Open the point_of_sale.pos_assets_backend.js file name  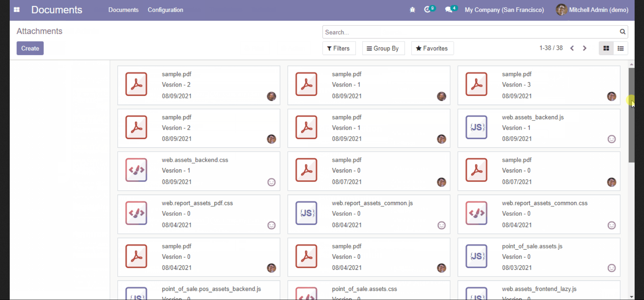point(211,289)
